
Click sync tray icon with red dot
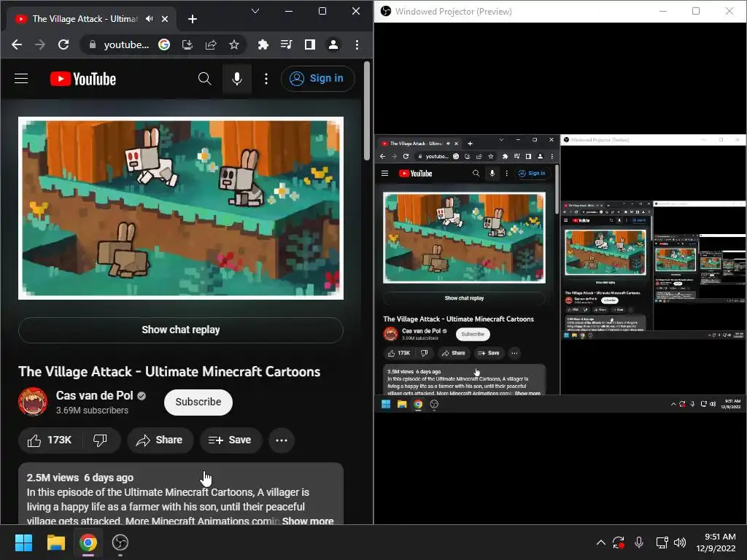619,542
